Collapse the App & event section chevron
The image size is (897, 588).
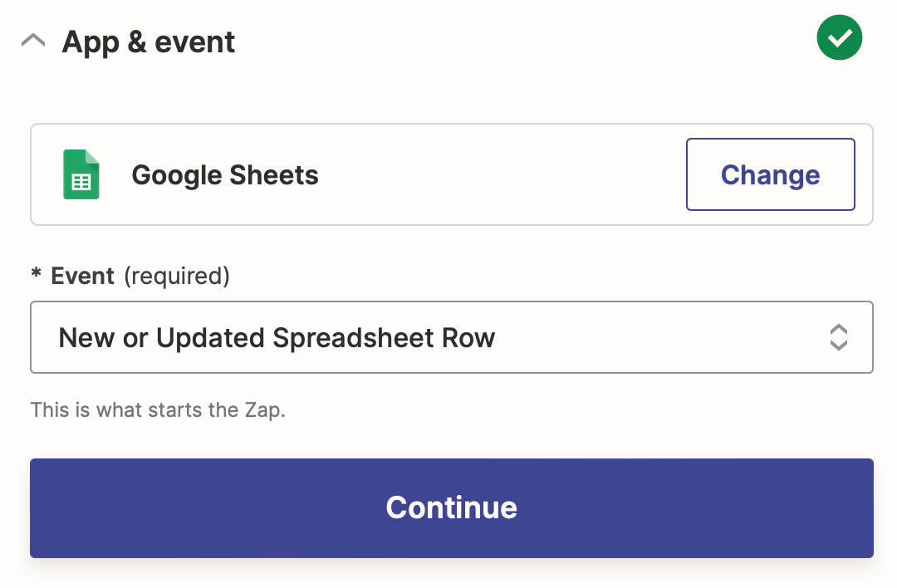[x=33, y=41]
